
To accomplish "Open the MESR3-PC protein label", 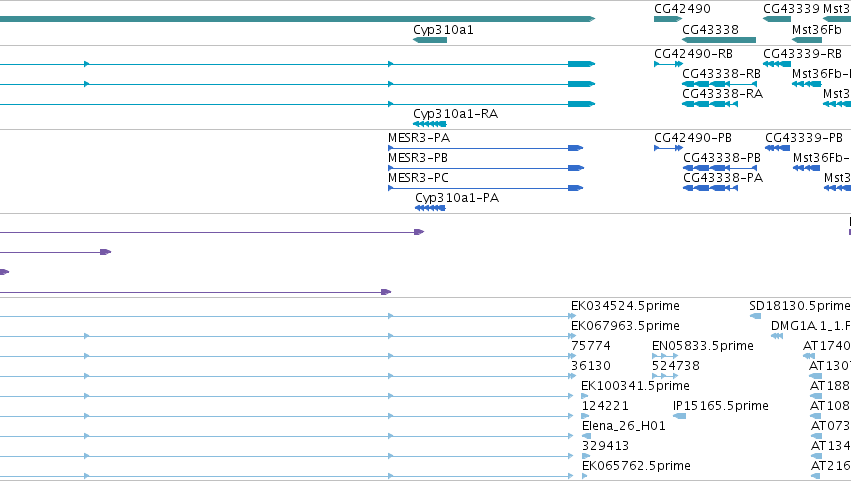I will click(x=418, y=178).
